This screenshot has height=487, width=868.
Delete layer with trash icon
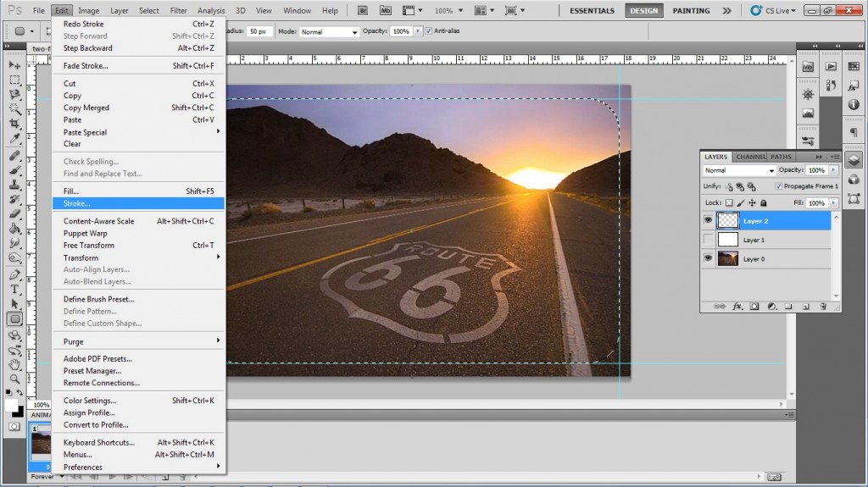tap(823, 306)
